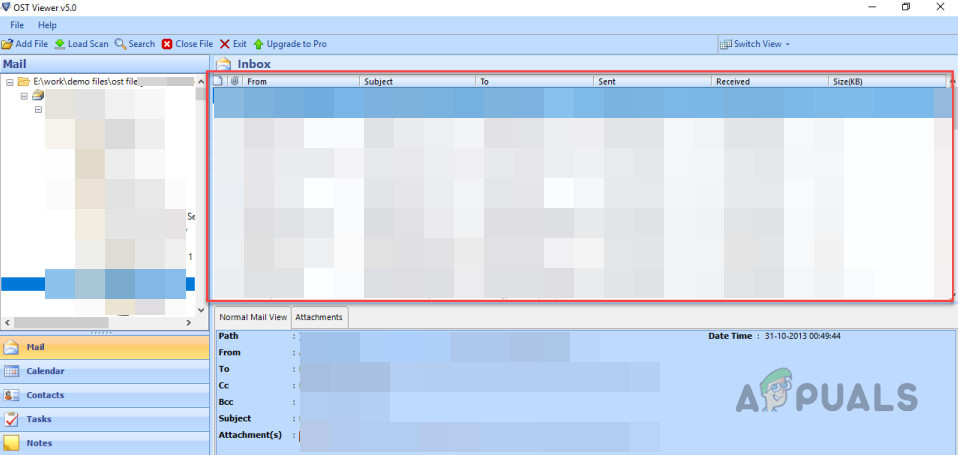958x455 pixels.
Task: Open the Switch View dropdown
Action: pyautogui.click(x=755, y=44)
